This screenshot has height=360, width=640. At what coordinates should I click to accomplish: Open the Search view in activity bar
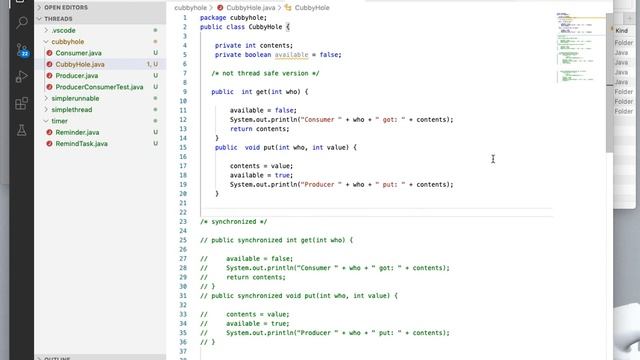click(x=22, y=22)
